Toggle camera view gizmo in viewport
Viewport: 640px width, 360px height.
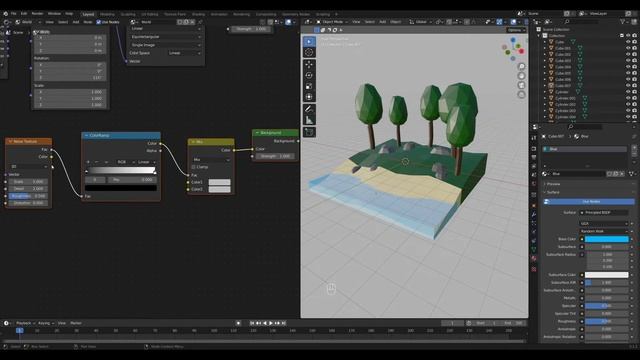click(x=521, y=85)
